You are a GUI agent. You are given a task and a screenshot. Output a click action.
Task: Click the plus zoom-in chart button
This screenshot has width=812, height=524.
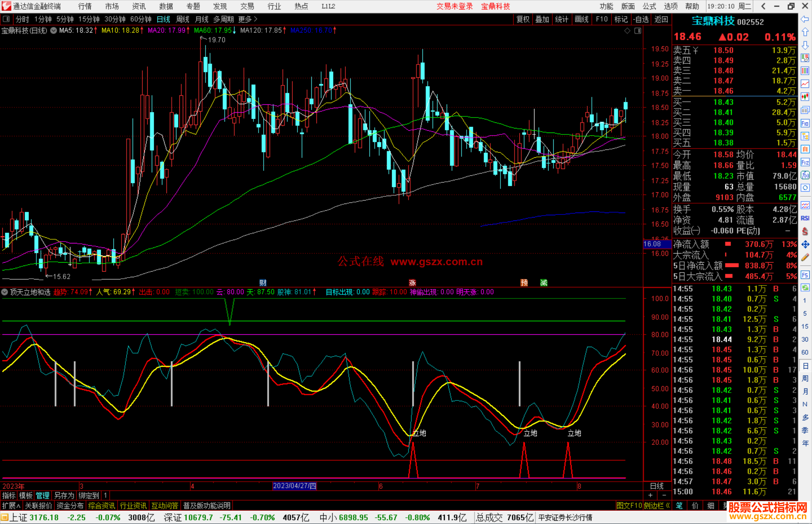tap(650, 495)
